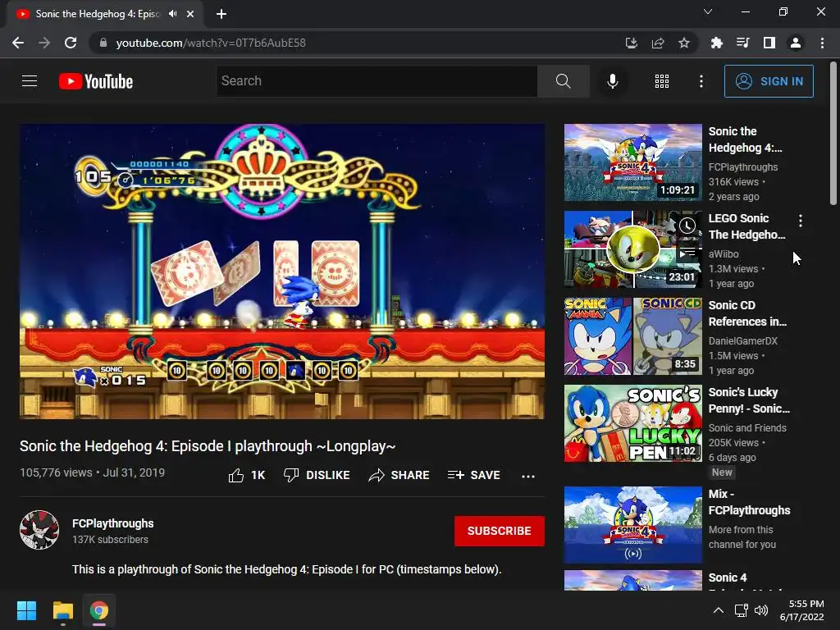Bookmark this tab with the star
Image resolution: width=840 pixels, height=630 pixels.
tap(684, 43)
